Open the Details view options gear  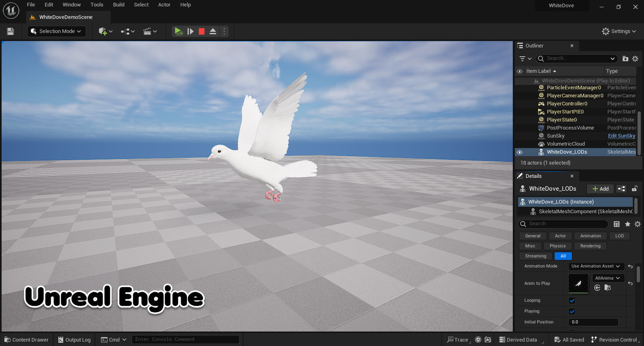[638, 224]
